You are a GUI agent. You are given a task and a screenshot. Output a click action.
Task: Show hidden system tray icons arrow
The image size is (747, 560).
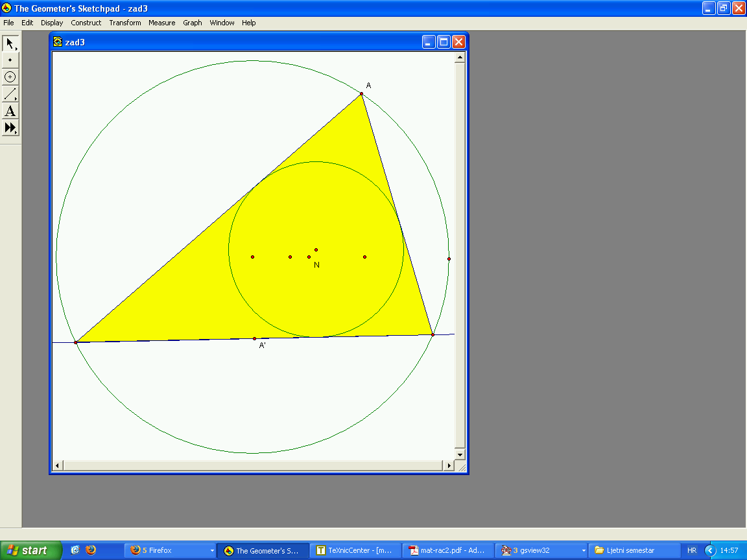709,550
